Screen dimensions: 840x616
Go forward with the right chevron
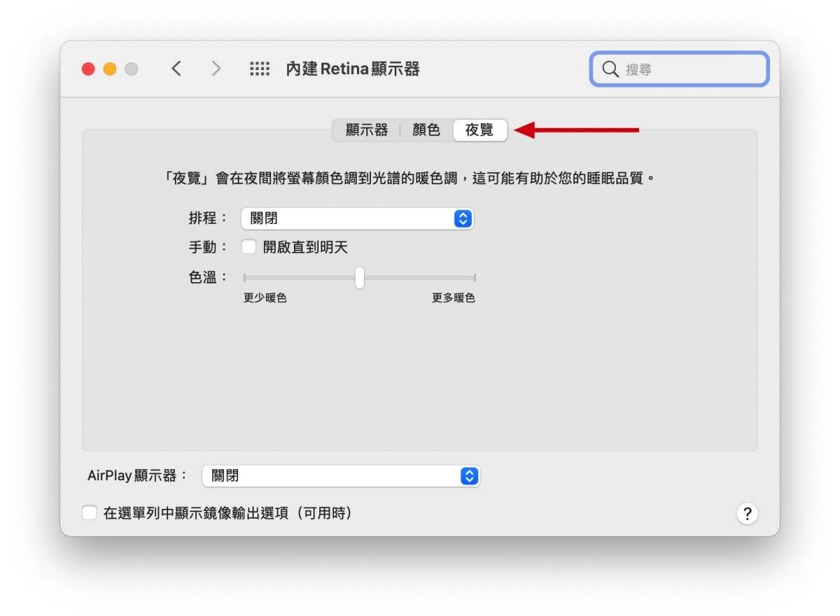pos(216,69)
